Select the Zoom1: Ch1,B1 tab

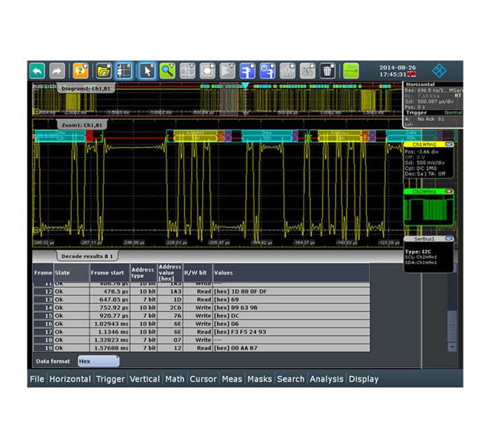pos(82,125)
